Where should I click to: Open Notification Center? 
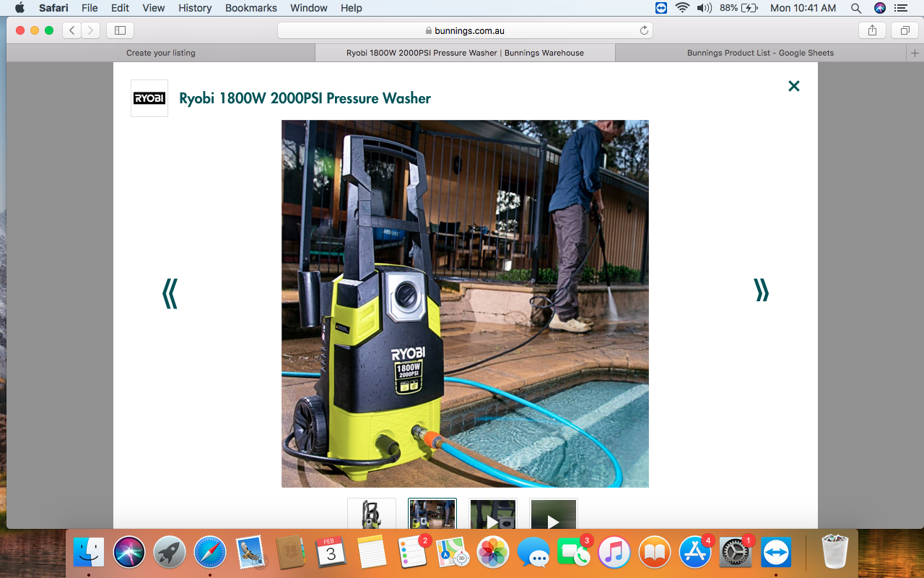click(901, 8)
